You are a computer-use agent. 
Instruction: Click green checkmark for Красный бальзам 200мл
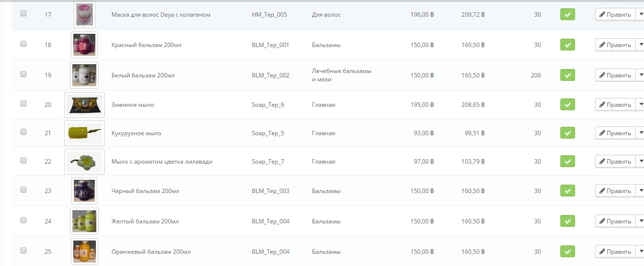pyautogui.click(x=567, y=45)
